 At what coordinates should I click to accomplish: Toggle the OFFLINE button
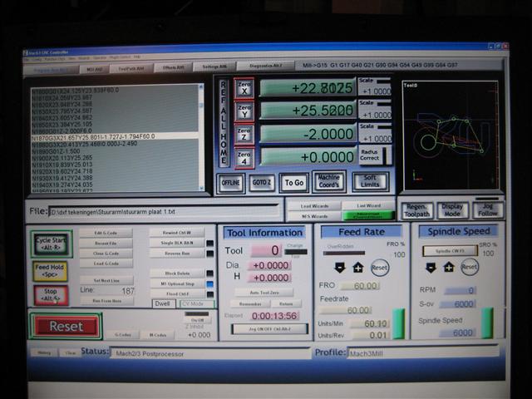231,183
